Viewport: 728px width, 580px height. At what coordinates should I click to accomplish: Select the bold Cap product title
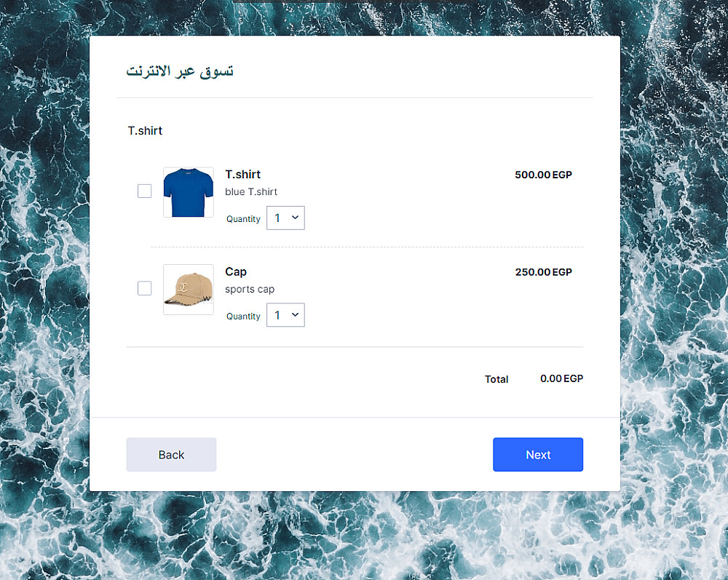pos(236,272)
